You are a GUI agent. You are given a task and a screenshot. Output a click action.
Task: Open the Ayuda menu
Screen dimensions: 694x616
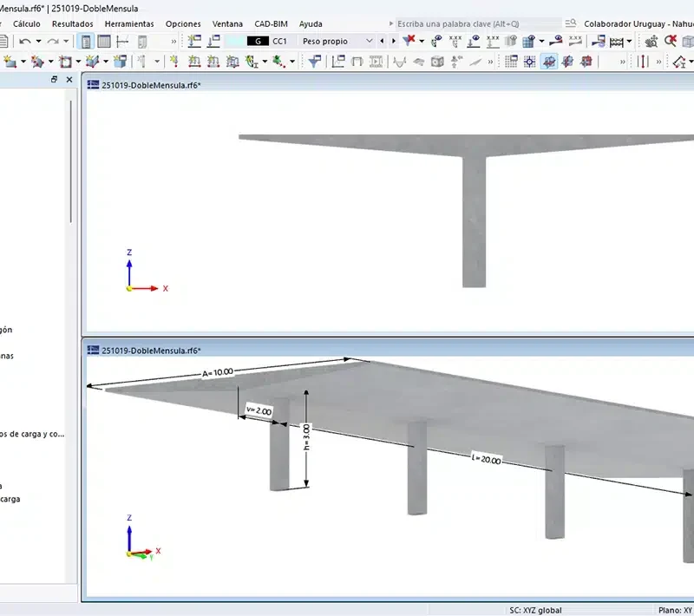pyautogui.click(x=311, y=24)
